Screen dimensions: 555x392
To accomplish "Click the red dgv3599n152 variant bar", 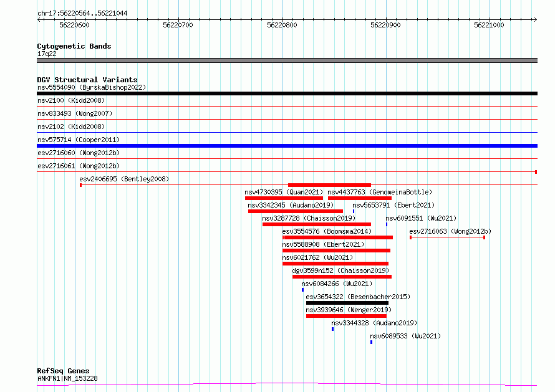I will tap(342, 277).
